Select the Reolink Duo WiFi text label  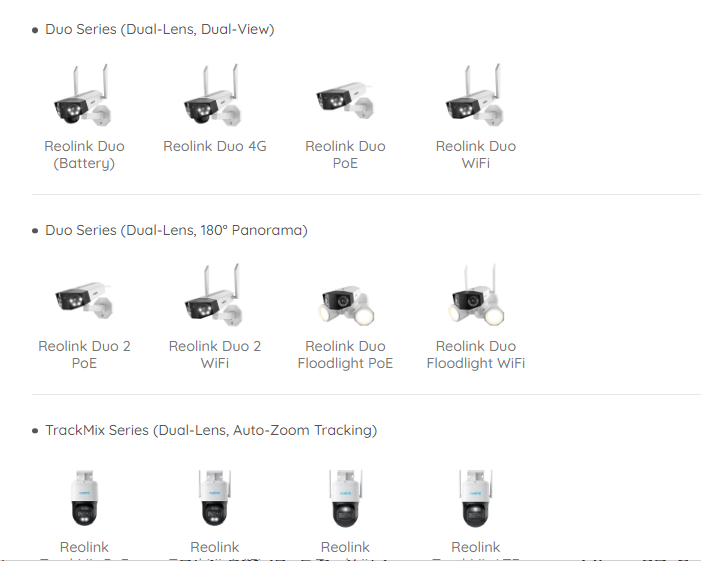(x=476, y=155)
